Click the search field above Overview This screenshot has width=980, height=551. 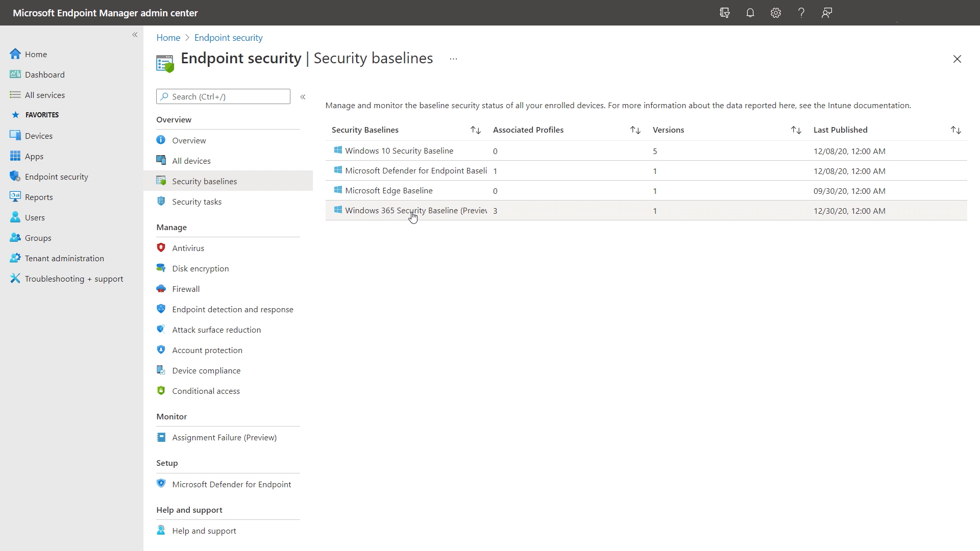pyautogui.click(x=223, y=96)
